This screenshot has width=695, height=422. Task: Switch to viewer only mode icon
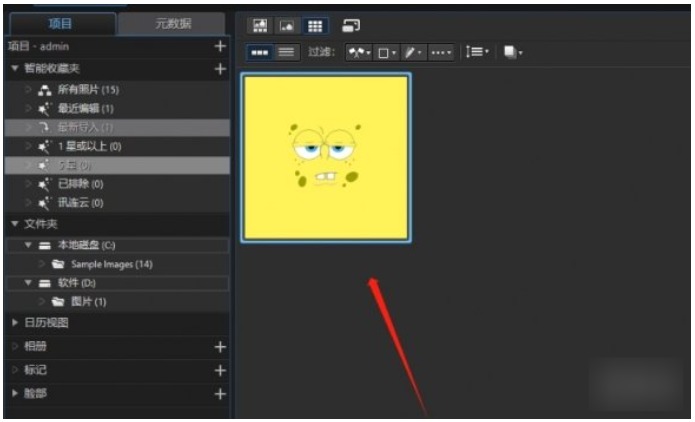point(287,26)
